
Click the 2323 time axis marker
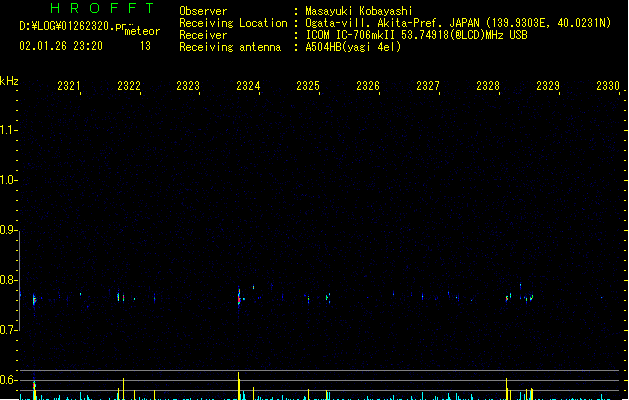pos(188,86)
